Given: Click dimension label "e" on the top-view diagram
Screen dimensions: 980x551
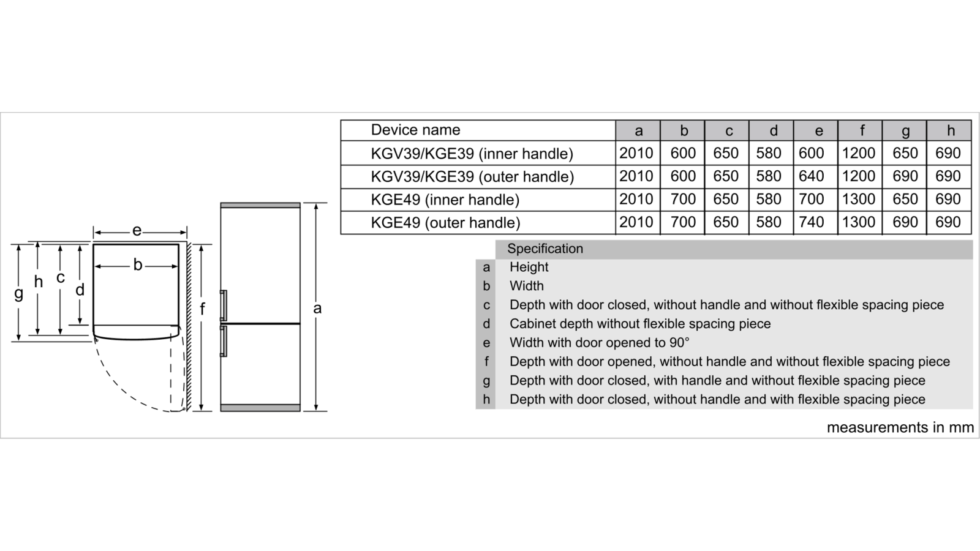Looking at the screenshot, I should [137, 231].
